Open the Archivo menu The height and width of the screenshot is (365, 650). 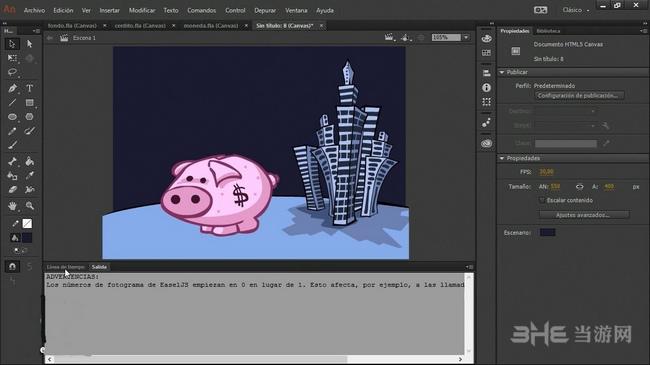[34, 10]
